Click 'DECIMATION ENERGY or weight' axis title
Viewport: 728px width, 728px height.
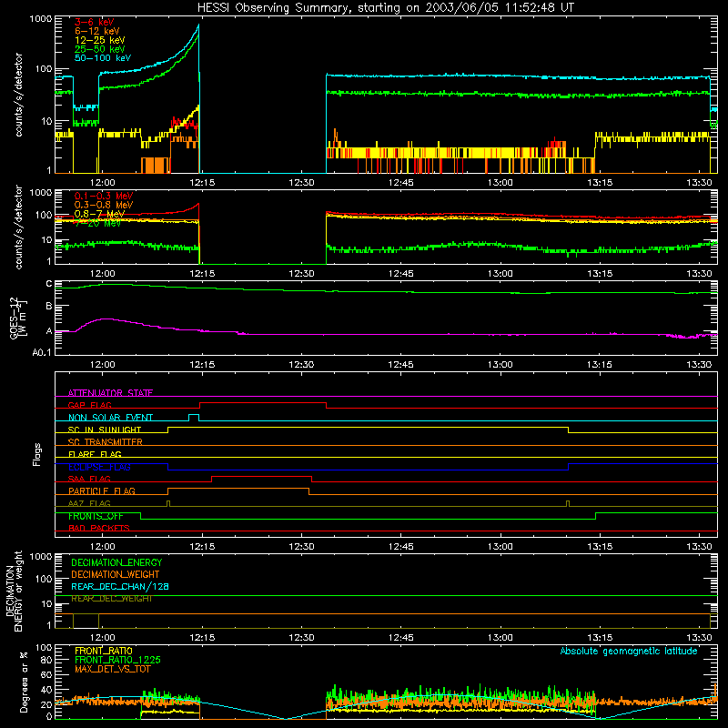tap(15, 591)
